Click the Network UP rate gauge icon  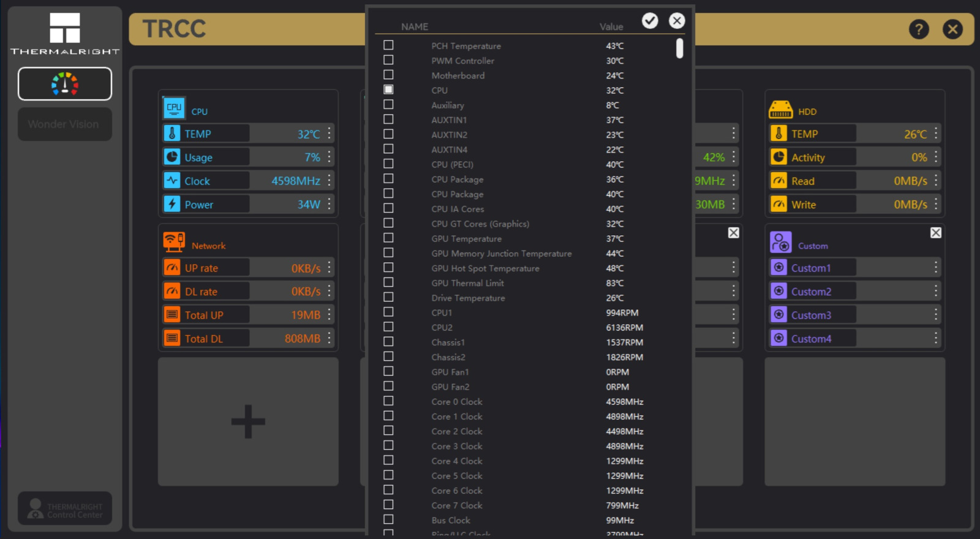coord(172,268)
